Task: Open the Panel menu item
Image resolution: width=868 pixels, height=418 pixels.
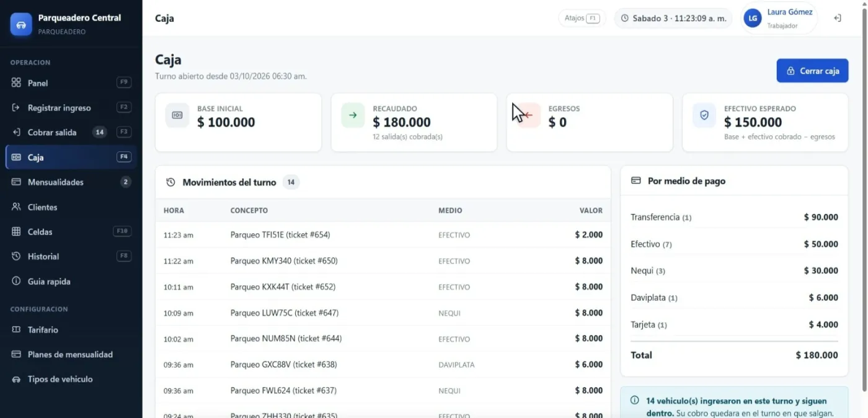Action: point(71,83)
